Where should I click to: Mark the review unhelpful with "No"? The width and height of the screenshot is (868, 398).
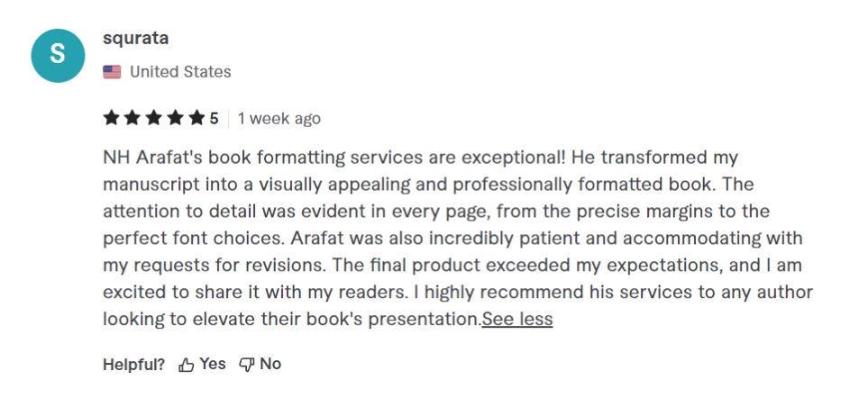[270, 364]
